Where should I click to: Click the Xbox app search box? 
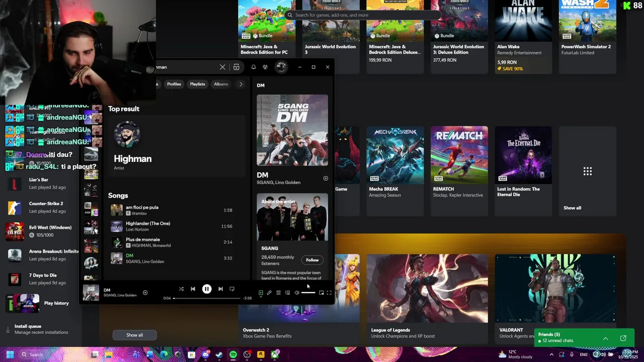pos(363,15)
